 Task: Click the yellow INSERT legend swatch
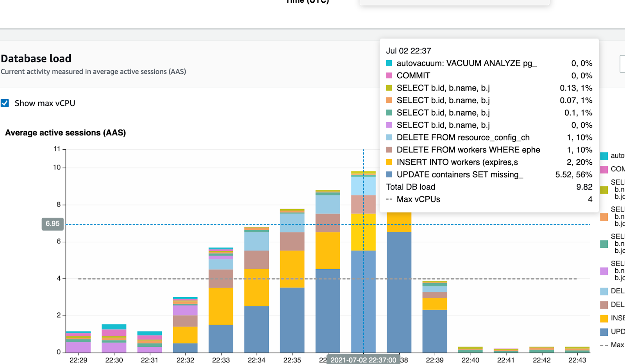(x=604, y=318)
